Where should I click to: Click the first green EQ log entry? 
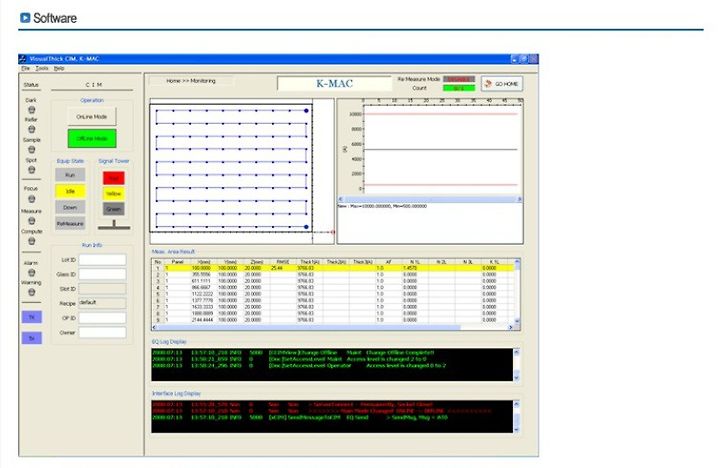tap(293, 353)
